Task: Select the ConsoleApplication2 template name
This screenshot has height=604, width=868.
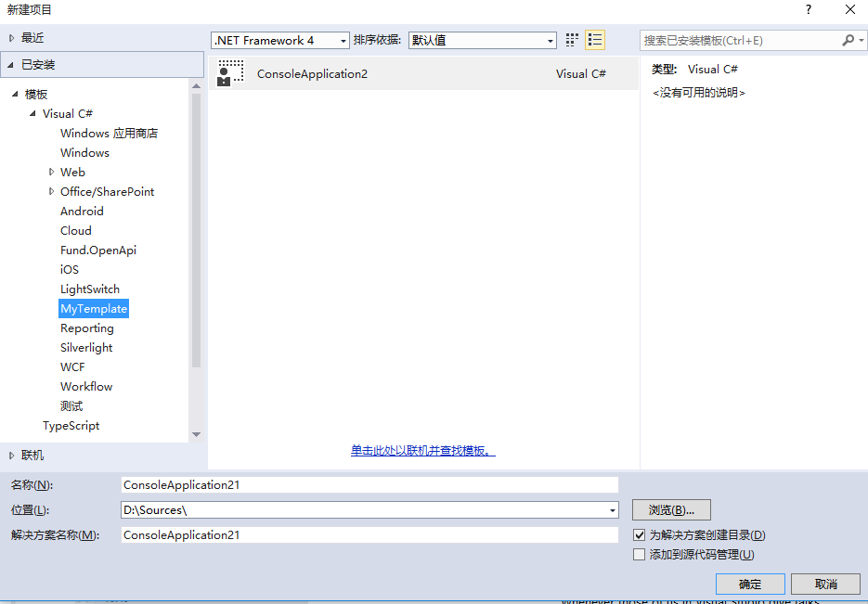Action: 312,74
